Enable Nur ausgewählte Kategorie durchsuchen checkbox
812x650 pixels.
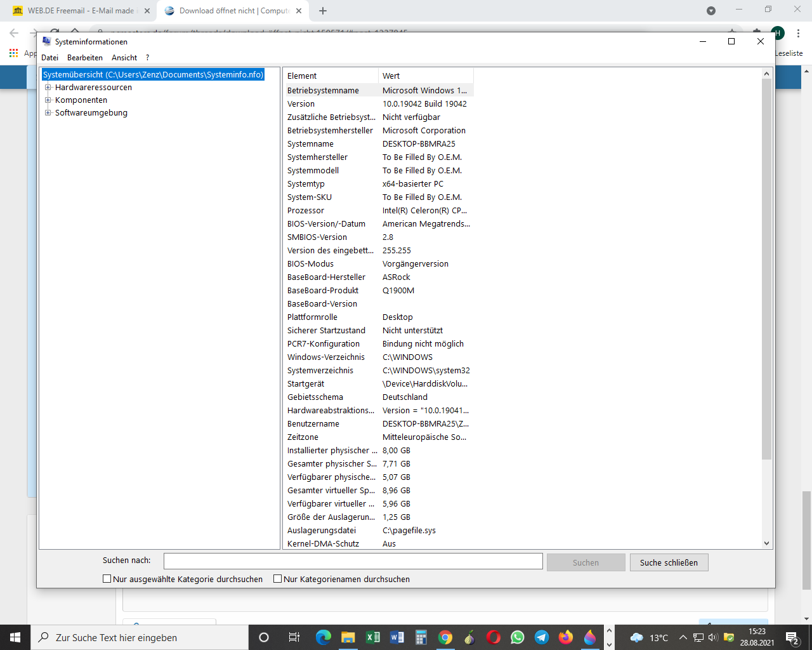[x=107, y=579]
